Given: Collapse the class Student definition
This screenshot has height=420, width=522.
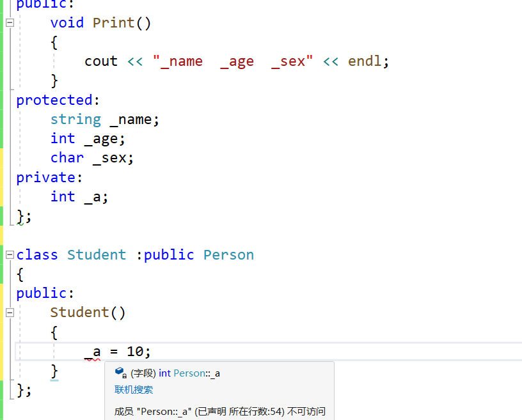Looking at the screenshot, I should pos(10,255).
